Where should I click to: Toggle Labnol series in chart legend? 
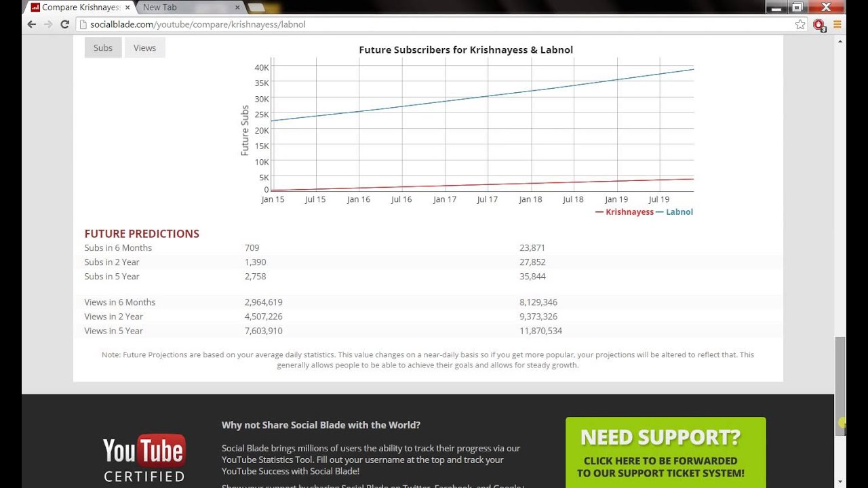(674, 212)
